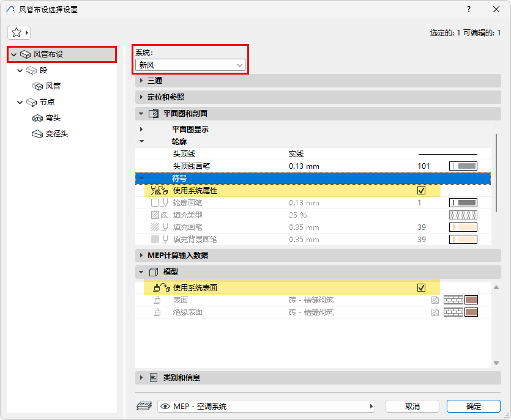Click the 头顶线 solid line preview
This screenshot has height=420, width=511.
coord(448,154)
